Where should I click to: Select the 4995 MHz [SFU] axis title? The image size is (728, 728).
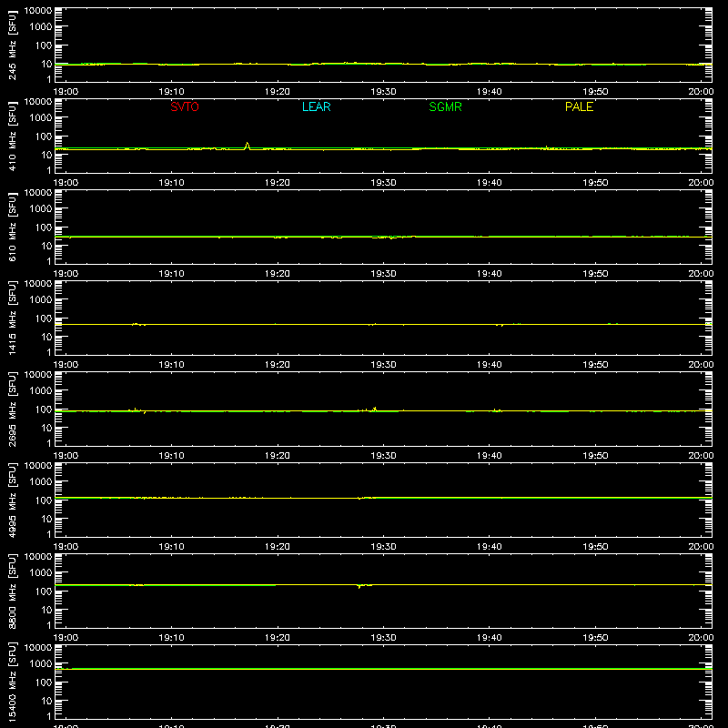coord(12,500)
